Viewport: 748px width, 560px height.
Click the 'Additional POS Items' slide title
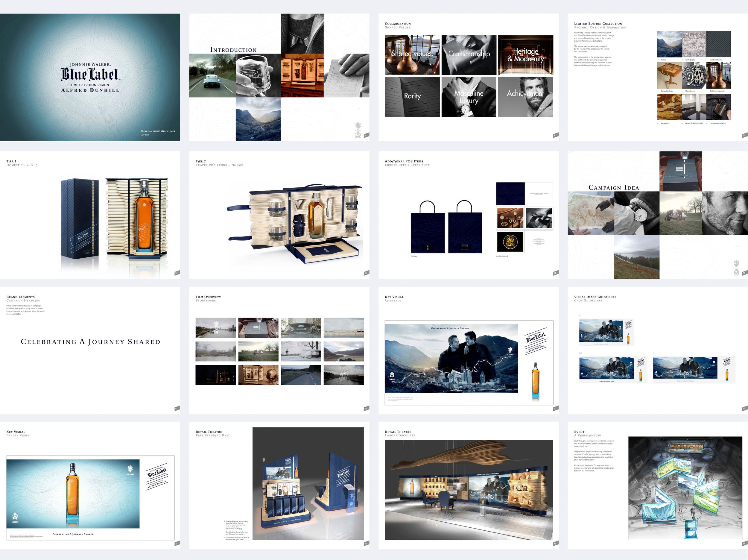pos(404,161)
